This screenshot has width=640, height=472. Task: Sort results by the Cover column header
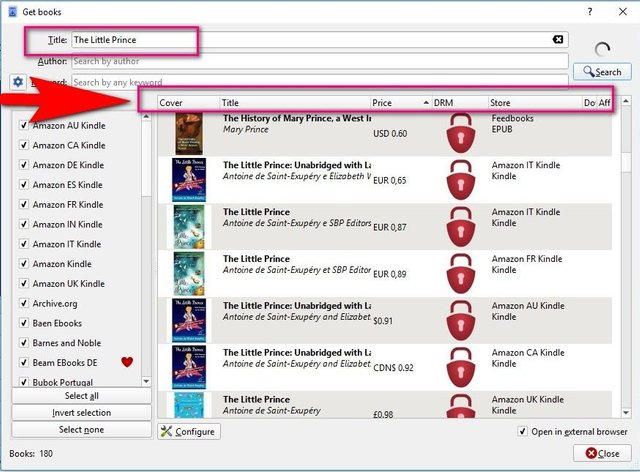[x=189, y=102]
